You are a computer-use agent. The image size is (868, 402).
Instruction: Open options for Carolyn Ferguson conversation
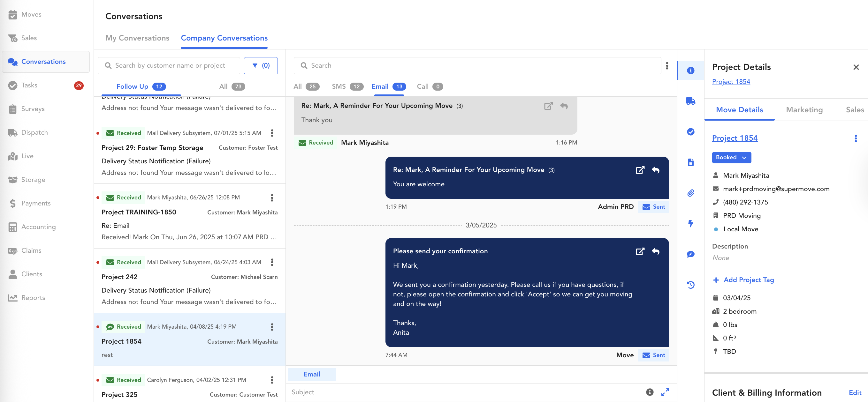click(x=272, y=380)
